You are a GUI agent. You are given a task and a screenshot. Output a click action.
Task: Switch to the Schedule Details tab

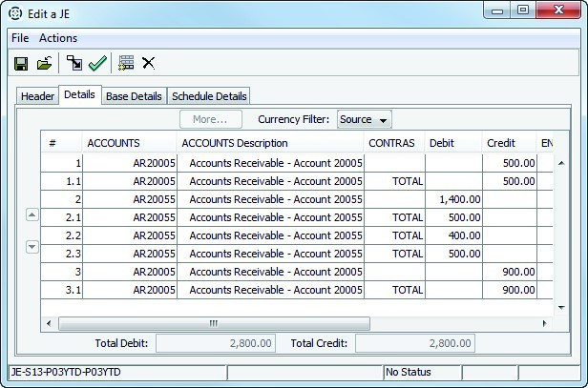(x=209, y=96)
